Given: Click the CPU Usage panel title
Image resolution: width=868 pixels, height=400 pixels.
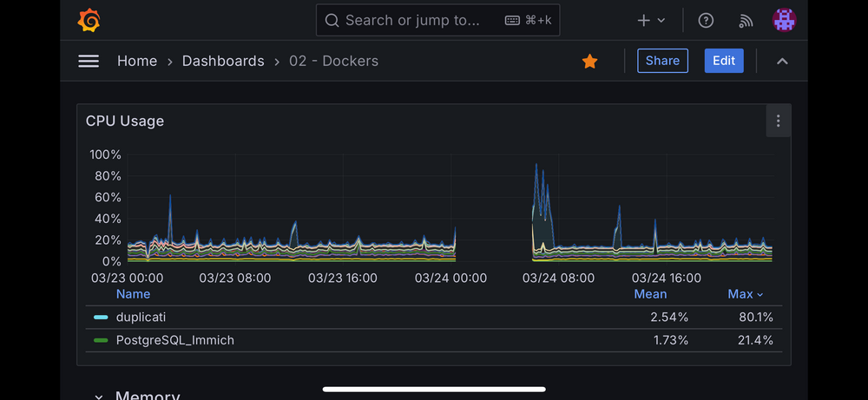Looking at the screenshot, I should click(124, 121).
